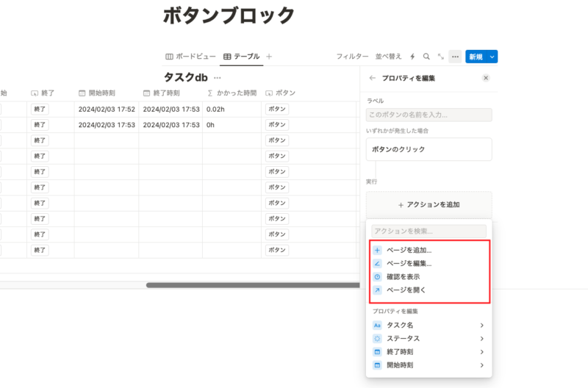Choose the ページを編集 action
Screen dimensions: 588x388
429,264
